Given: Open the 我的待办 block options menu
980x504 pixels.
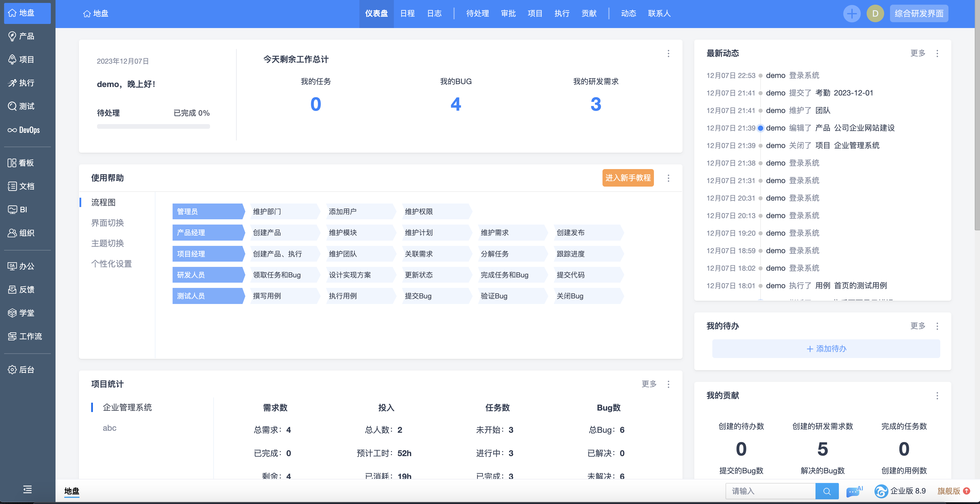Looking at the screenshot, I should [x=937, y=326].
